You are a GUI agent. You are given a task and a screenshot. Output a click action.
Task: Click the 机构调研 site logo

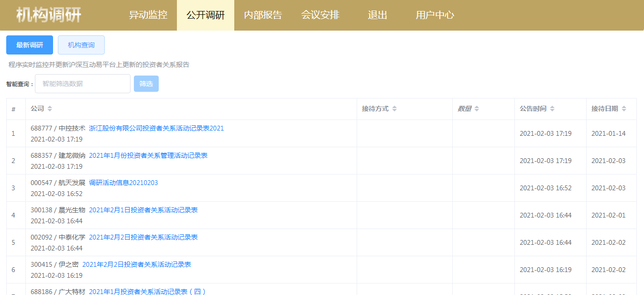[x=49, y=15]
